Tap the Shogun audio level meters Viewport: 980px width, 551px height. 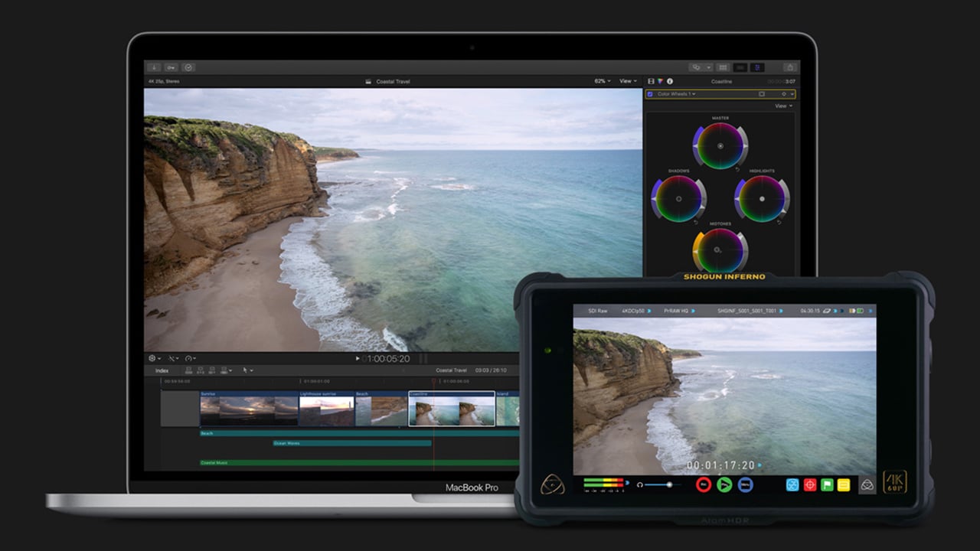pyautogui.click(x=604, y=484)
